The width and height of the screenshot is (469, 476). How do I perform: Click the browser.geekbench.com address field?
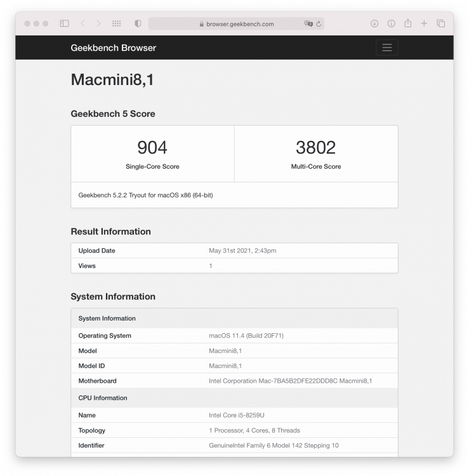[x=236, y=23]
